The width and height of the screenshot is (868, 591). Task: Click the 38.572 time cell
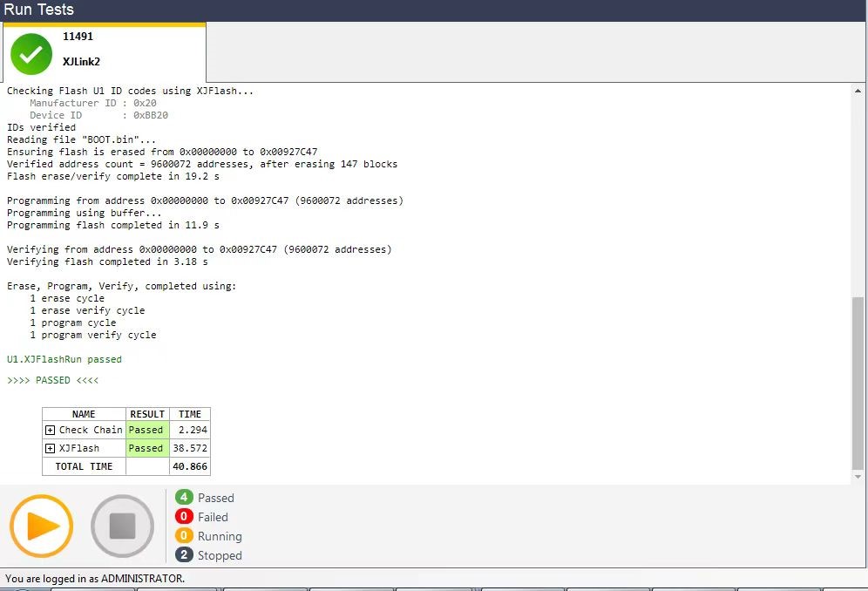tap(190, 448)
